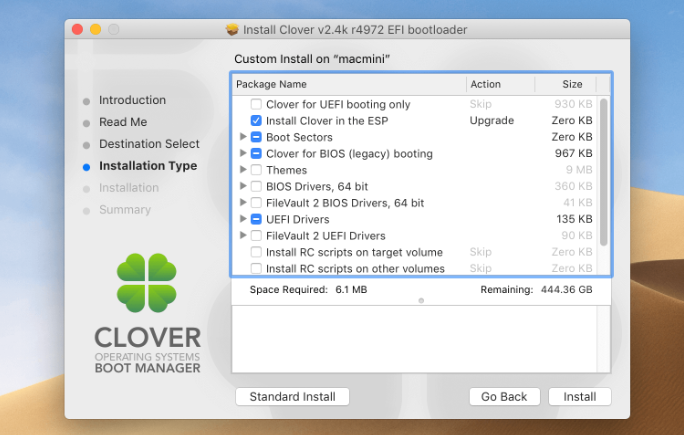Minimize the installer with yellow button
The height and width of the screenshot is (435, 684).
(x=96, y=29)
